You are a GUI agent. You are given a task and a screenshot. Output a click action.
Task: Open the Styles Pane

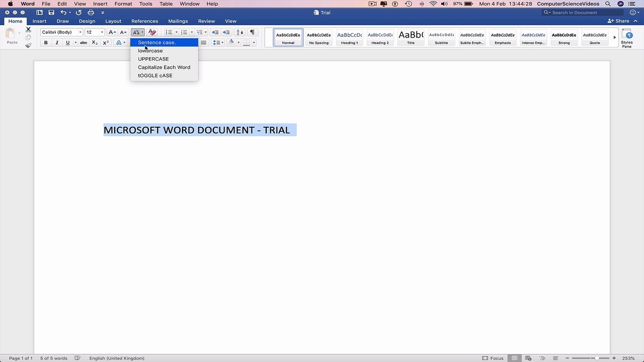point(627,38)
